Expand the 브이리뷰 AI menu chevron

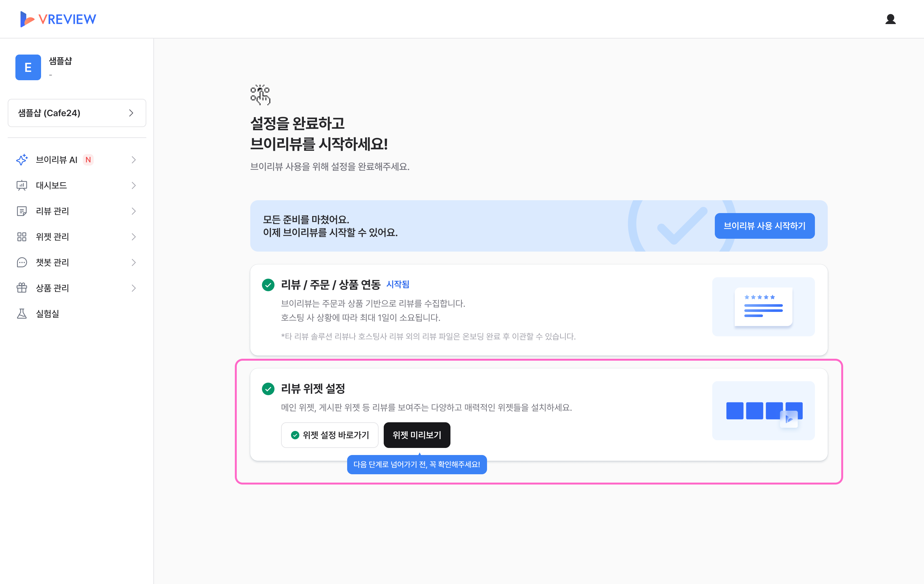pyautogui.click(x=133, y=159)
